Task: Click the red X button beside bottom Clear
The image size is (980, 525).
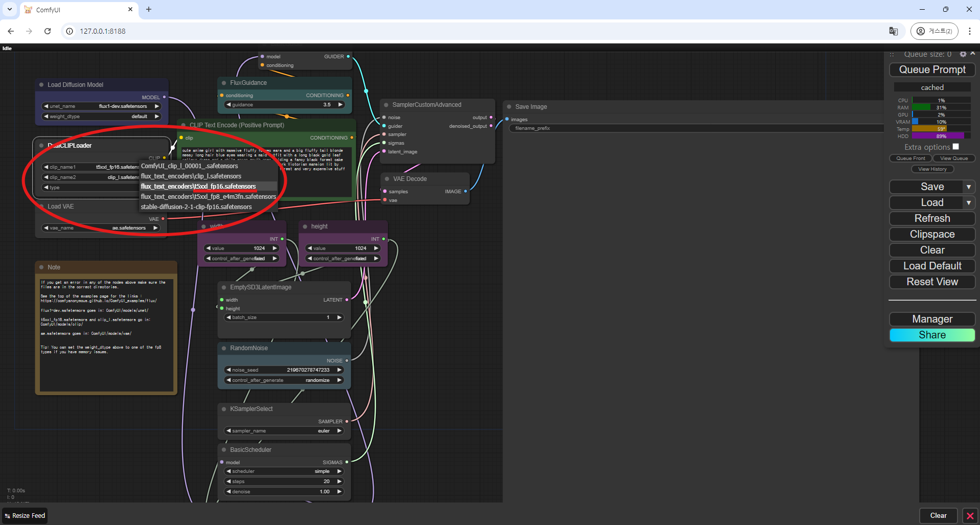Action: click(x=970, y=516)
